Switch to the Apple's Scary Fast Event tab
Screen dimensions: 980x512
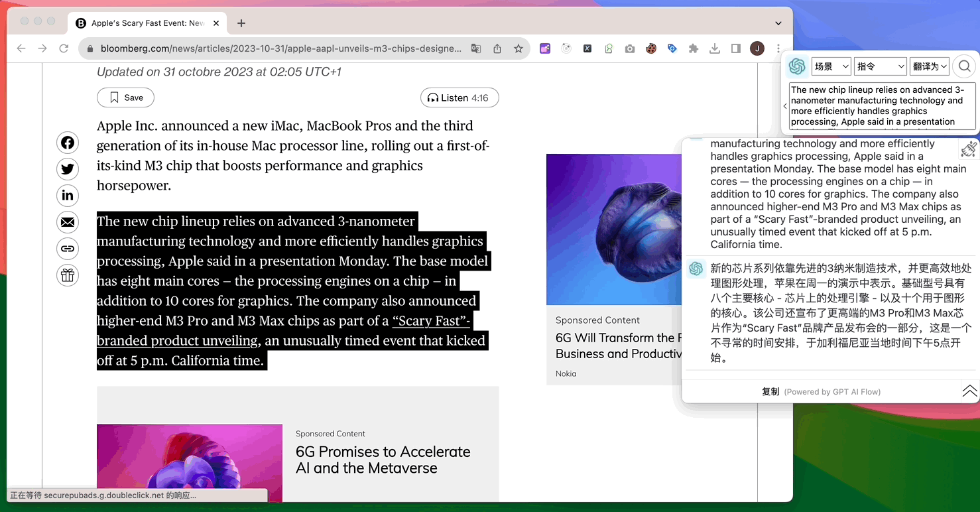[147, 23]
